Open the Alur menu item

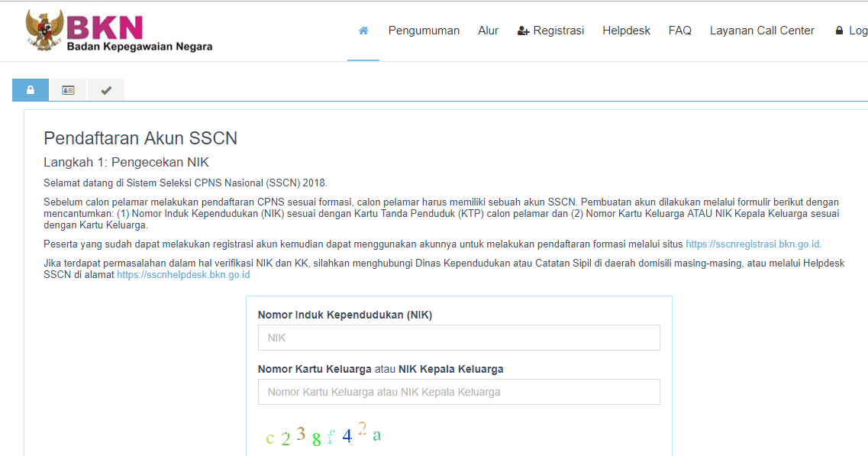488,31
